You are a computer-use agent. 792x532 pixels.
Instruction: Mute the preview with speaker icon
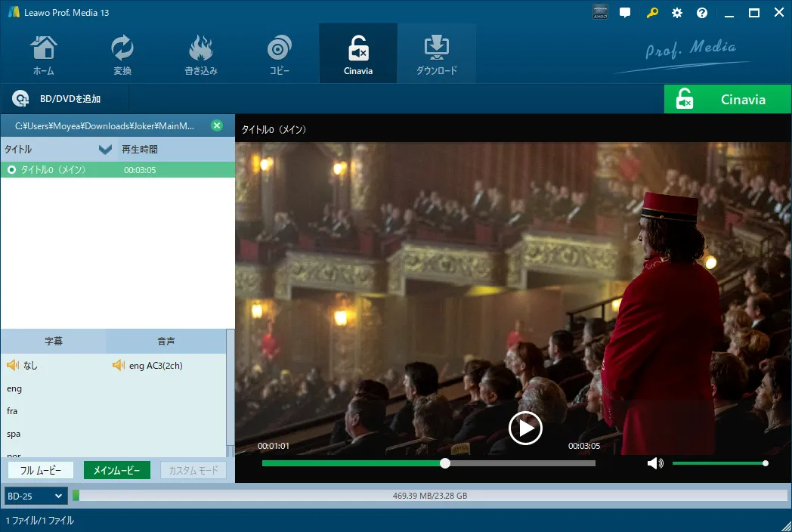(655, 463)
